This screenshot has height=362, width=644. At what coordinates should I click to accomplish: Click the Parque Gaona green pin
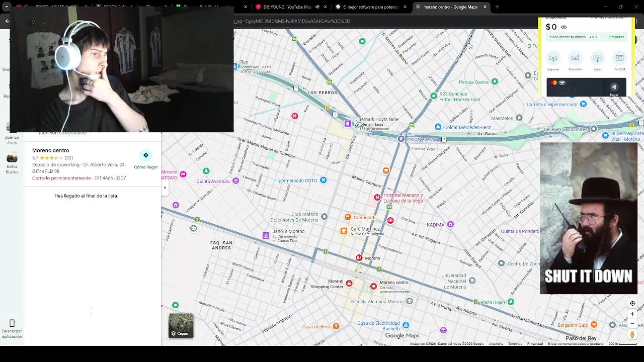(x=495, y=81)
